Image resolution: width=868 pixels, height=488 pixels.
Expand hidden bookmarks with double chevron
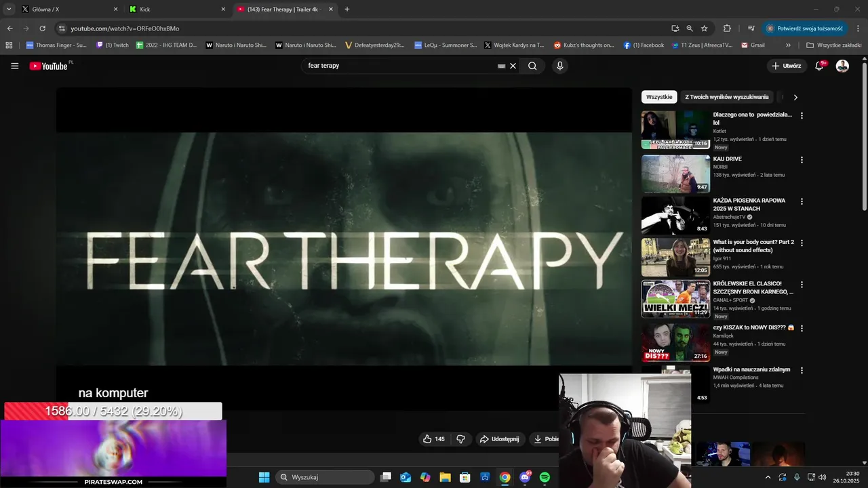788,45
